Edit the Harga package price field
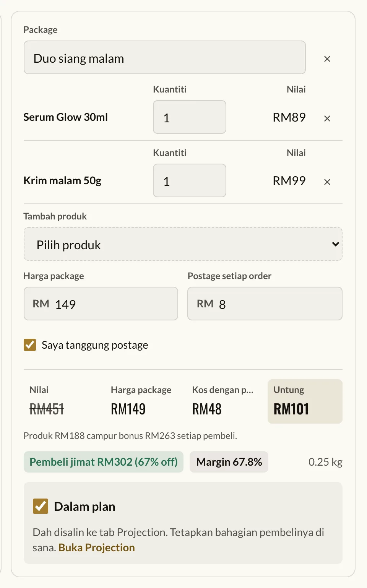This screenshot has height=588, width=367. 101,304
